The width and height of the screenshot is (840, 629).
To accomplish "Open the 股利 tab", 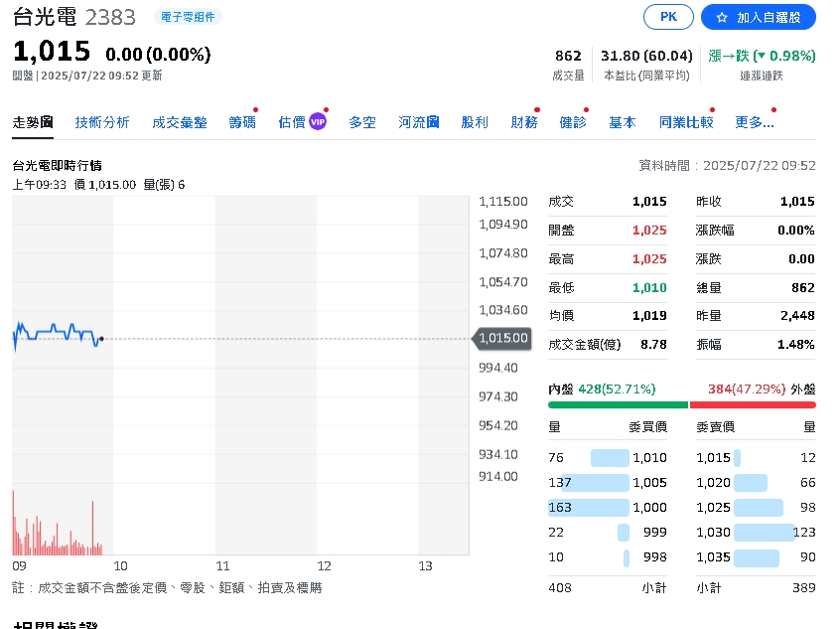I will click(475, 121).
